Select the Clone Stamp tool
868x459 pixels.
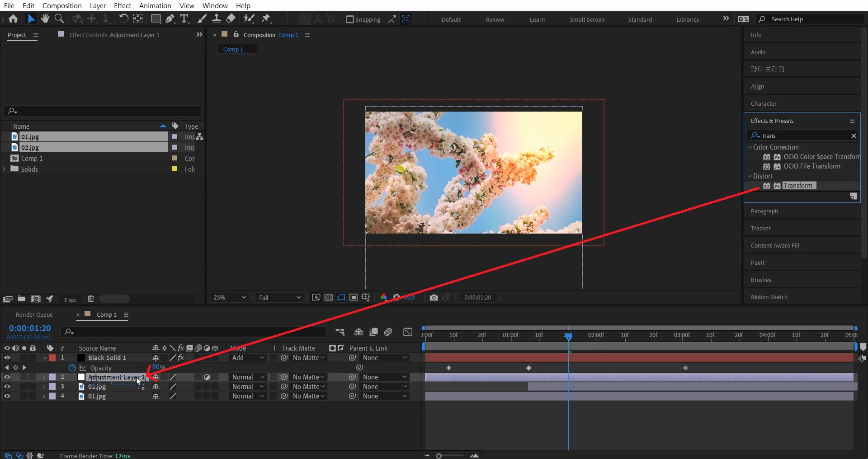pos(217,19)
